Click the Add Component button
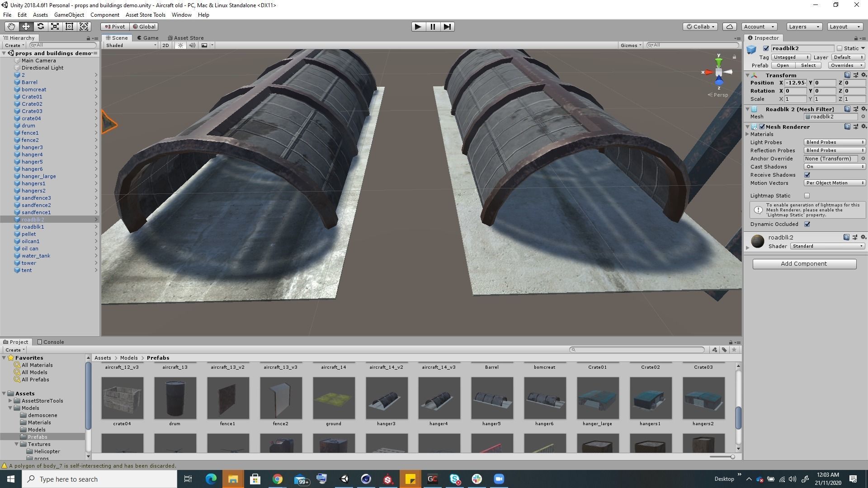Viewport: 868px width, 488px height. click(x=804, y=264)
